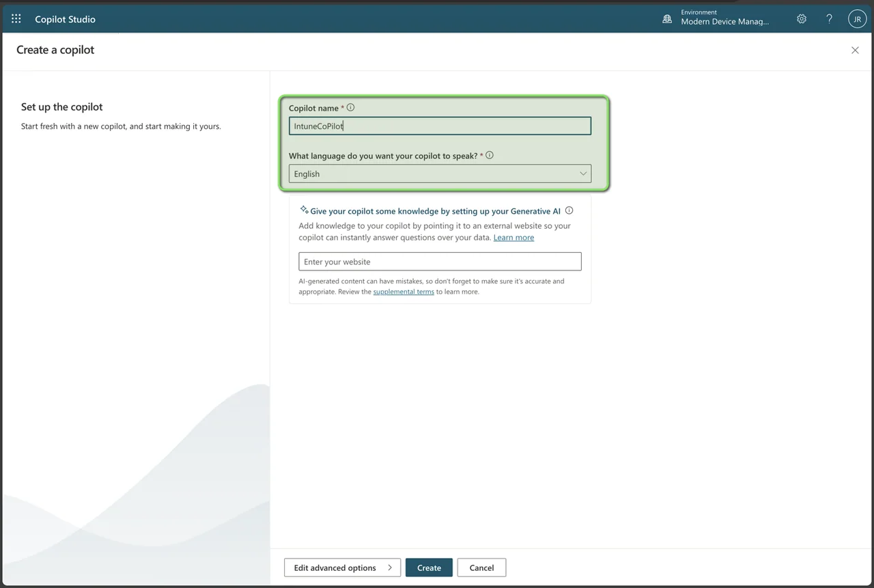874x588 pixels.
Task: Click the Create a copilot heading
Action: click(x=55, y=50)
